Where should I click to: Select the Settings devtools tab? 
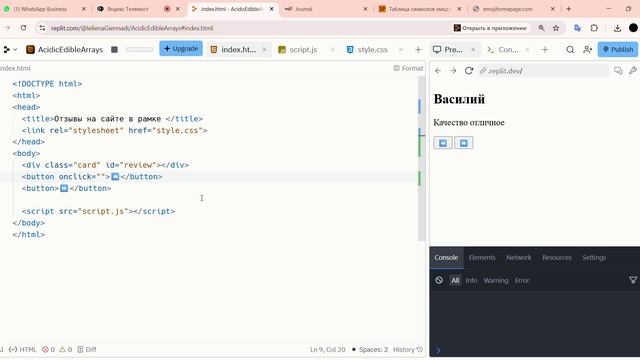click(x=594, y=258)
